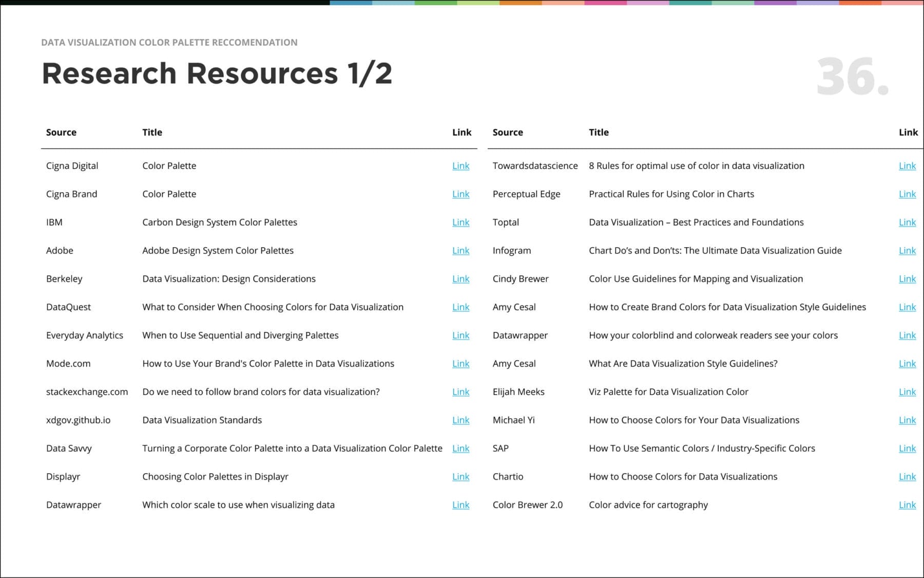
Task: Select the 'Cigna Digital' source cell
Action: (72, 166)
